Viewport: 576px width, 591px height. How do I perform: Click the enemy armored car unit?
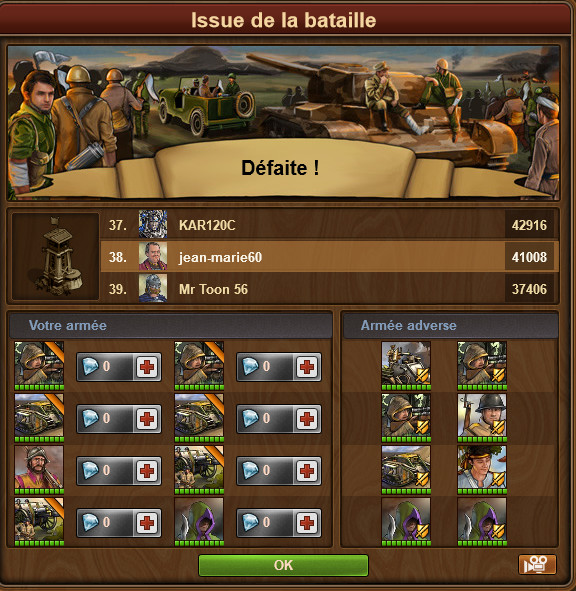[x=406, y=366]
